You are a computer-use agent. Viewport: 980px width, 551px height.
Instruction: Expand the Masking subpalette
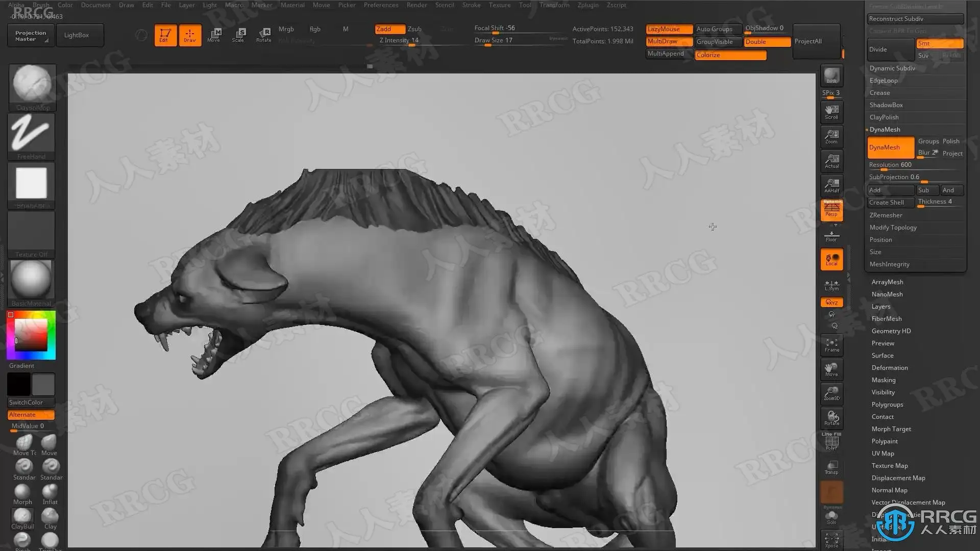(x=883, y=380)
